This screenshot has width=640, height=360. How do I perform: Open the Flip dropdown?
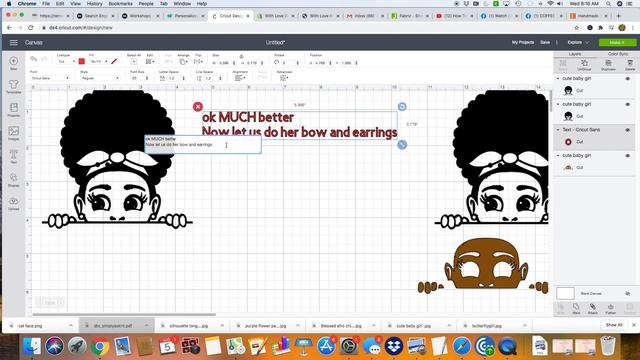click(198, 62)
